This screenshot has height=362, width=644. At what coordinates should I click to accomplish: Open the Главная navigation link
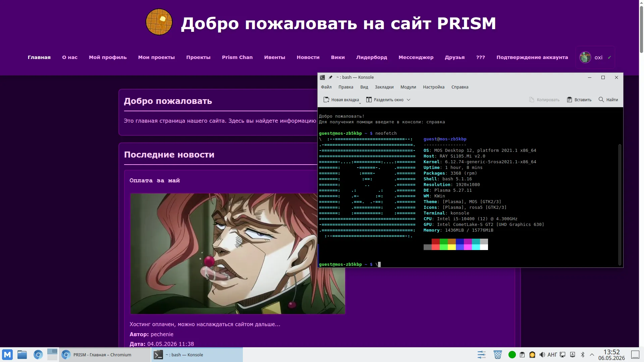pyautogui.click(x=39, y=57)
